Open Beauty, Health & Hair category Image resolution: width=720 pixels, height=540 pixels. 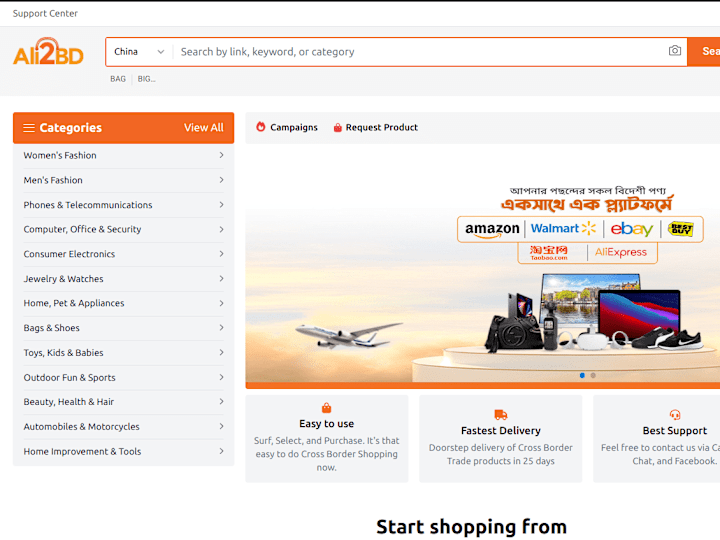(x=123, y=402)
